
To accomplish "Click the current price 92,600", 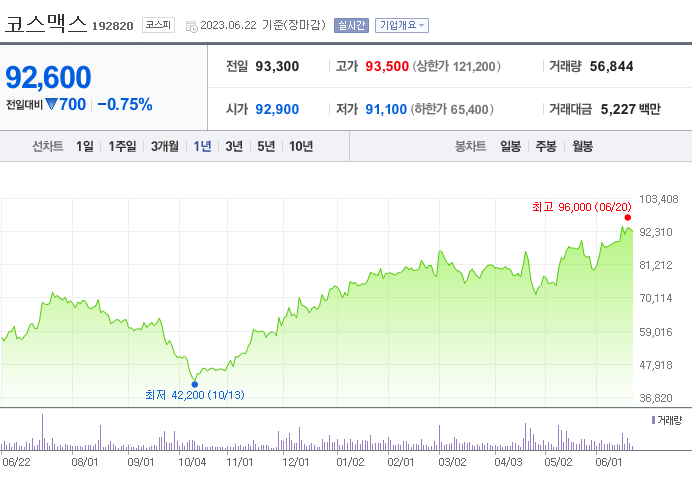I will point(48,77).
